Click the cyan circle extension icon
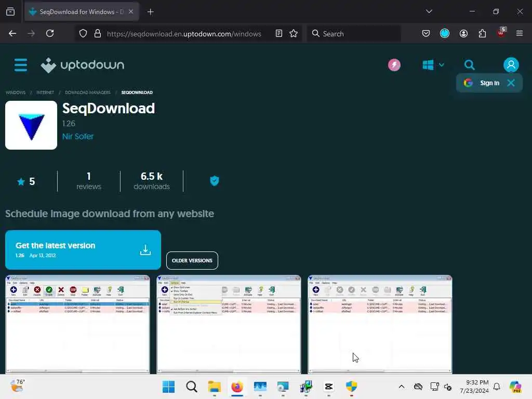532x399 pixels. [x=445, y=34]
